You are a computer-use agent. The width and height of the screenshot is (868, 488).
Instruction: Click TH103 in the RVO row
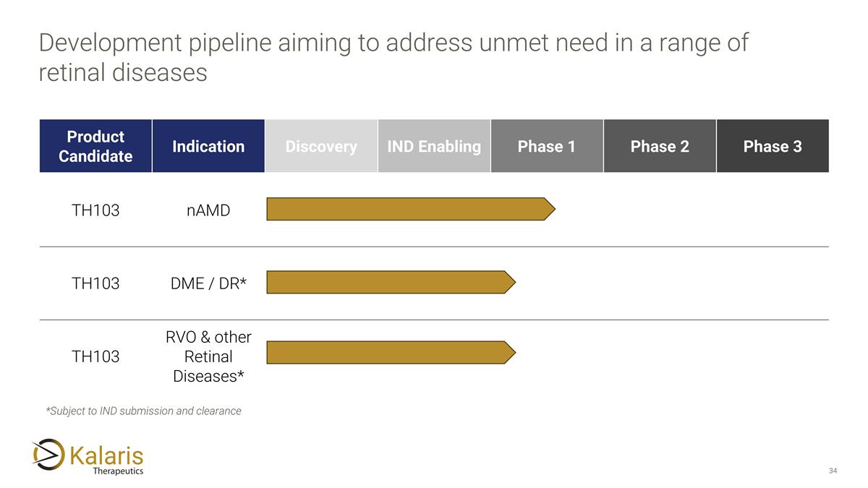tap(95, 356)
